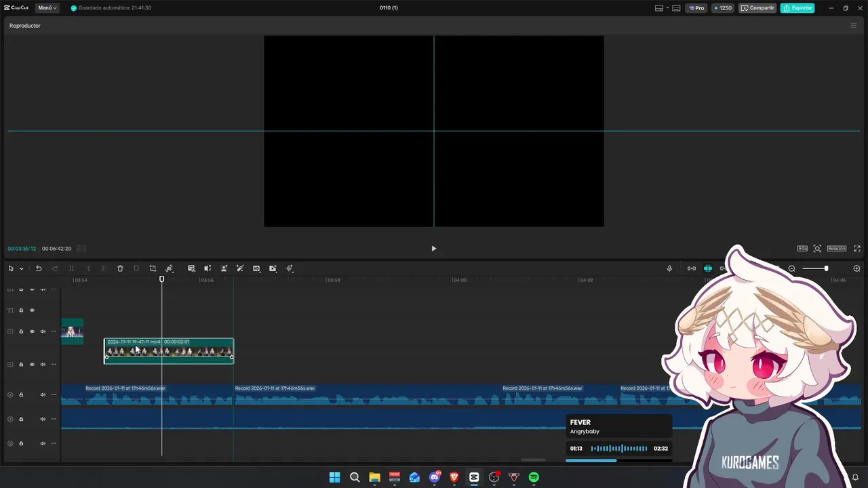Open the selection tool mode dropdown arrow
This screenshot has width=868, height=488.
pos(21,269)
